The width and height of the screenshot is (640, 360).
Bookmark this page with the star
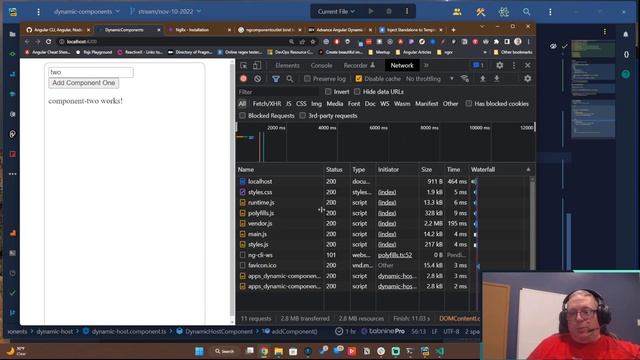coord(313,42)
